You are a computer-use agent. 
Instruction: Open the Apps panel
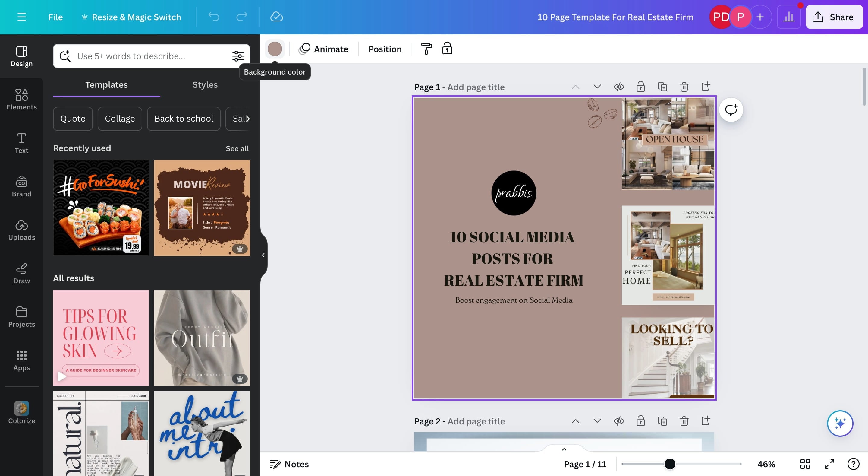click(x=22, y=361)
